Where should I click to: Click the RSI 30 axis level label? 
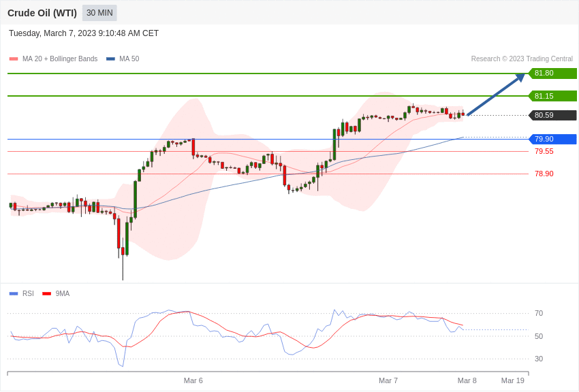coord(539,359)
